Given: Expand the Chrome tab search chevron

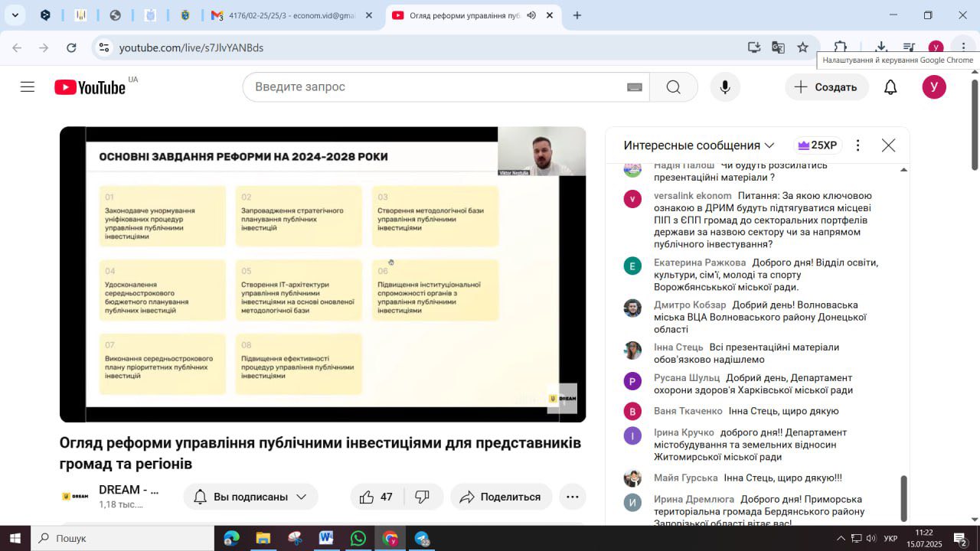Looking at the screenshot, I should 15,15.
